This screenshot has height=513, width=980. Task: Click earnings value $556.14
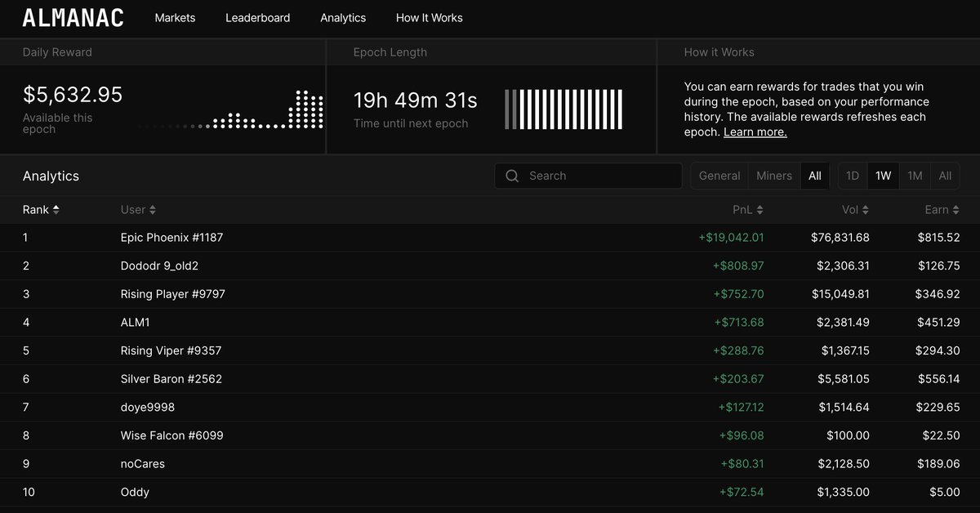(x=938, y=379)
